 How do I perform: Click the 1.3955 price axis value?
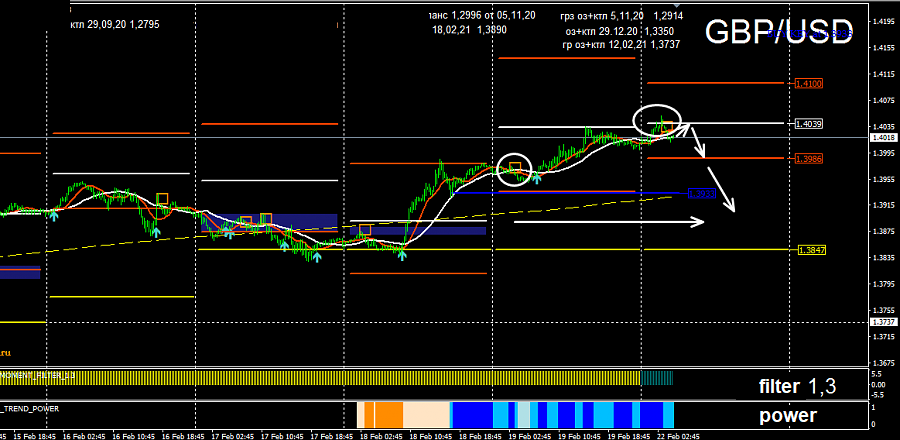click(x=884, y=180)
